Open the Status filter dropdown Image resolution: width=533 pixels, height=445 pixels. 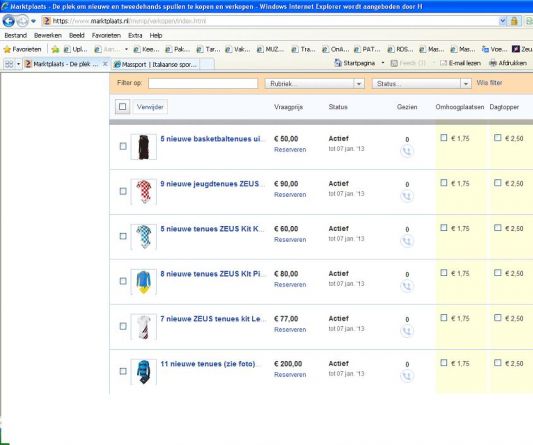coord(422,83)
